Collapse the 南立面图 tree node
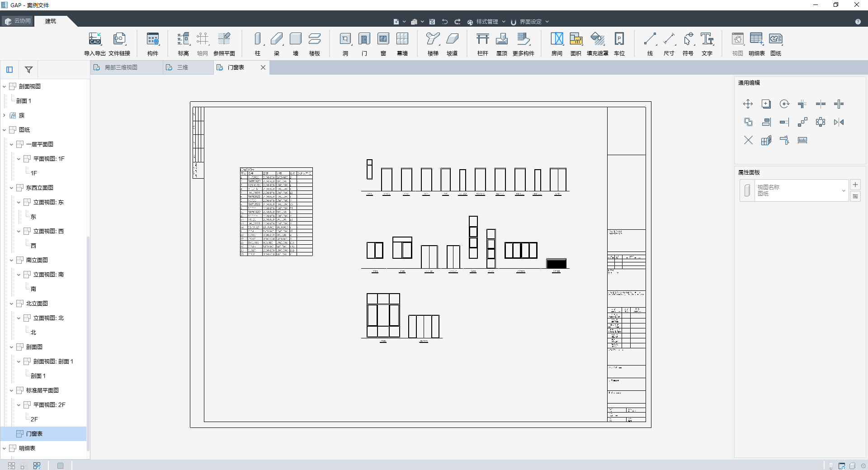 pos(11,260)
